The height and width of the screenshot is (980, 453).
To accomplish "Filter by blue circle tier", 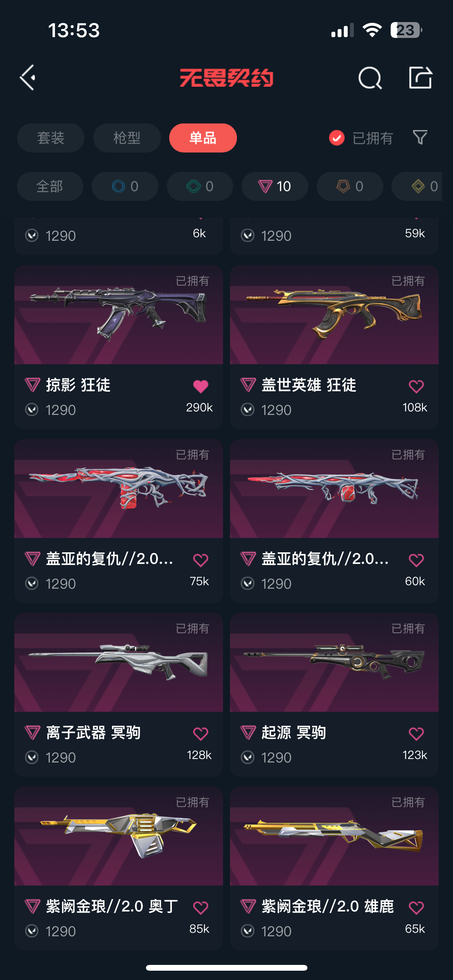I will coord(125,186).
